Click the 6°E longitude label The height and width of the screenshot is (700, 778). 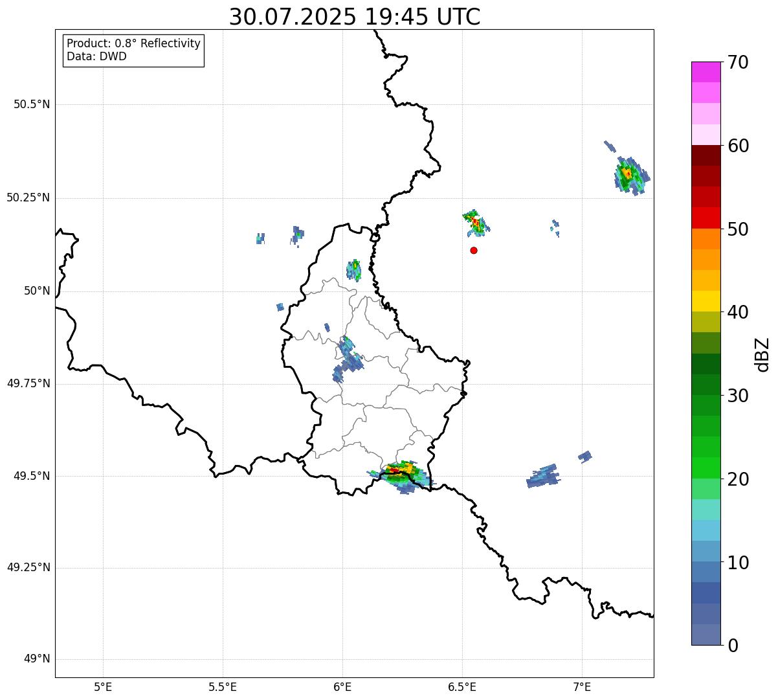pyautogui.click(x=342, y=686)
